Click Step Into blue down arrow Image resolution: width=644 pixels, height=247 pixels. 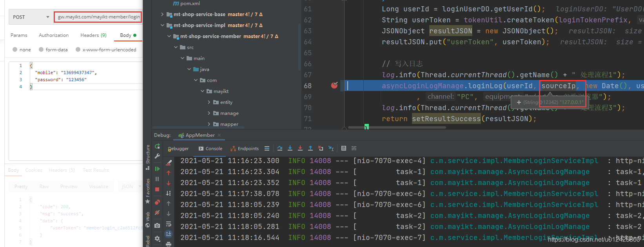[x=290, y=148]
